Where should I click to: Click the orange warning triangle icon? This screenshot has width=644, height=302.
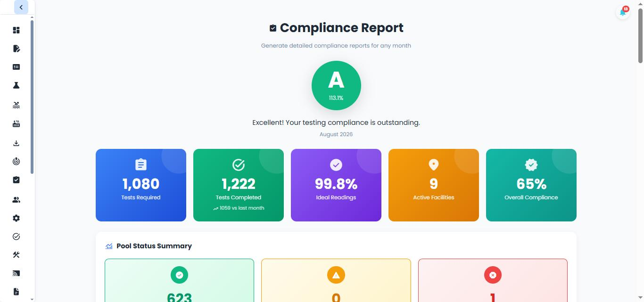336,275
